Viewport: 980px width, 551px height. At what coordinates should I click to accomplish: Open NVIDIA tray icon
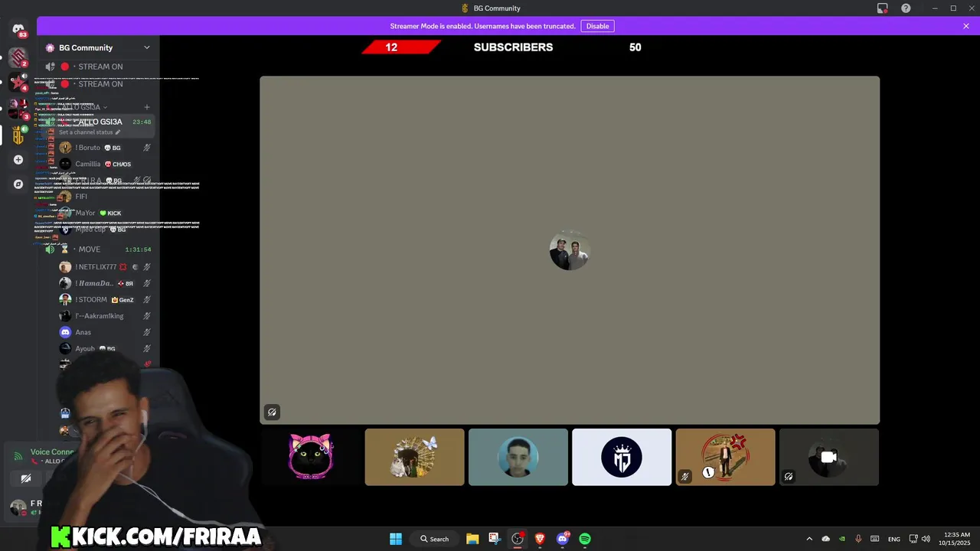[842, 539]
